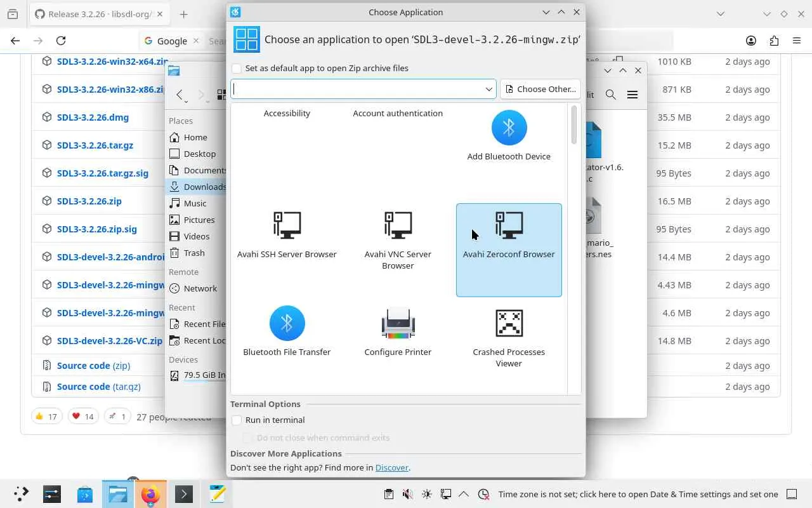The image size is (812, 508).
Task: Switch to Dolphin from the taskbar
Action: [x=118, y=494]
